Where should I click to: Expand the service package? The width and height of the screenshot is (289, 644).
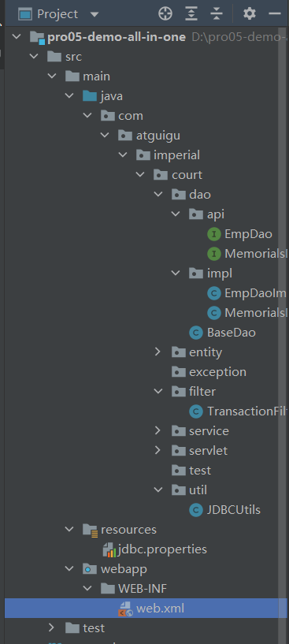tap(157, 431)
